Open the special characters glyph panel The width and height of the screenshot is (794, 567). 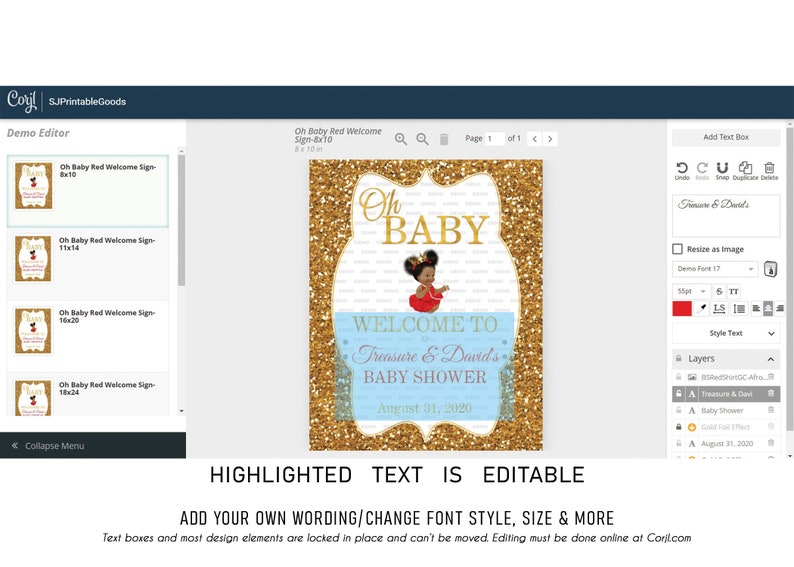pos(770,269)
